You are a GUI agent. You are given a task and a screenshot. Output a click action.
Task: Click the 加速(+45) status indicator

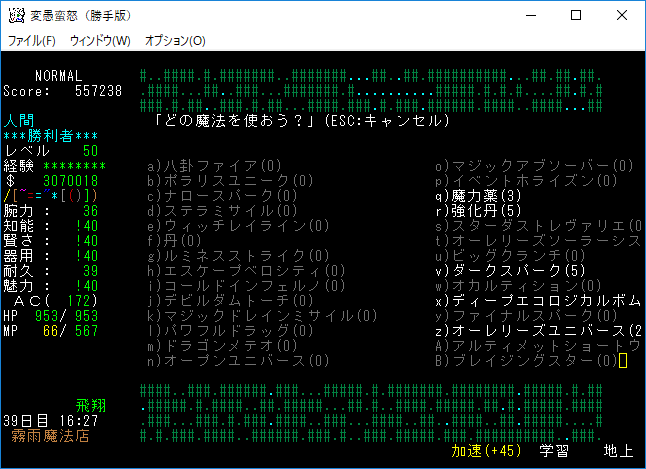487,451
